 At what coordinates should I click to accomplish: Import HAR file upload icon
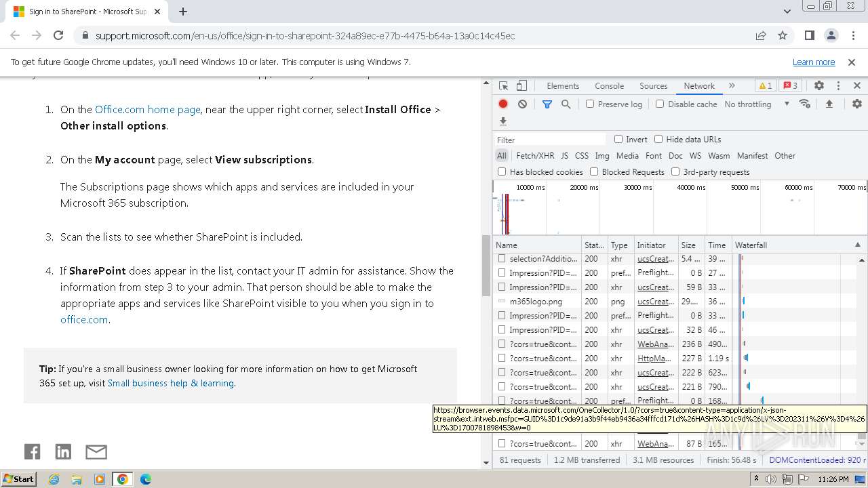[x=829, y=104]
